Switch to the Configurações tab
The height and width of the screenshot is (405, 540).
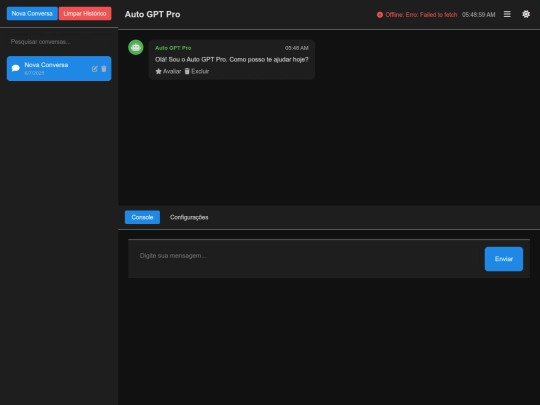pos(189,217)
